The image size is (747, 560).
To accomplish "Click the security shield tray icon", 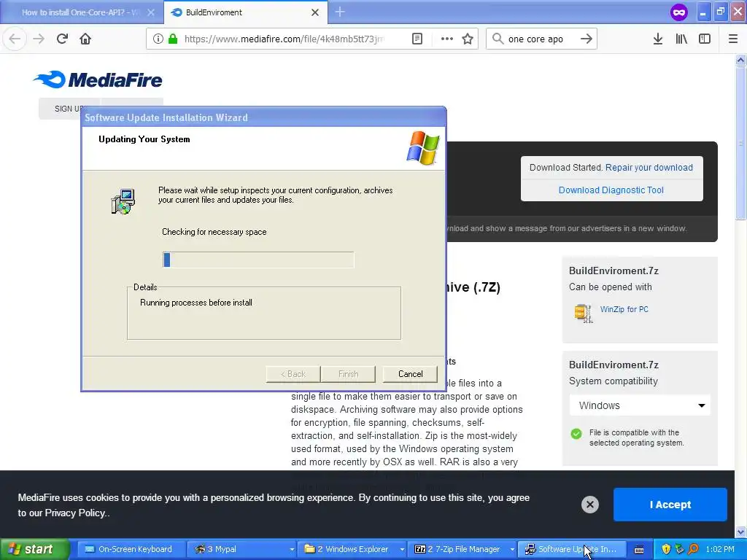I will [666, 549].
